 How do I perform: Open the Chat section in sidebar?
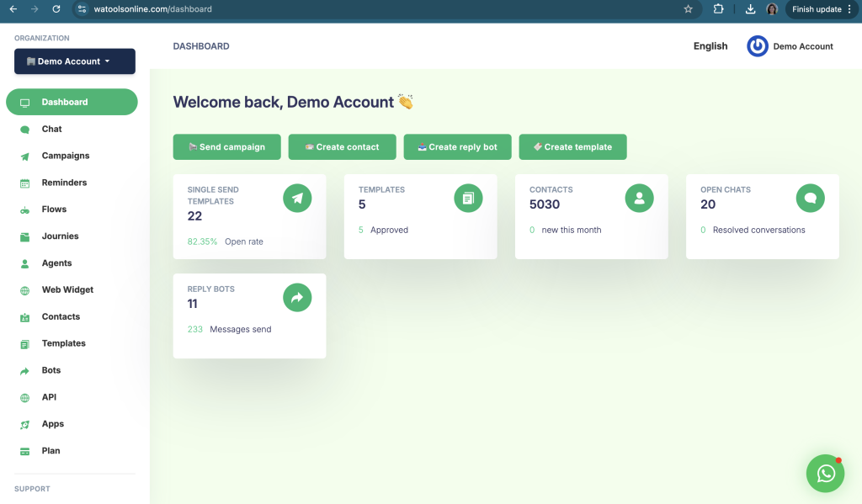[51, 129]
